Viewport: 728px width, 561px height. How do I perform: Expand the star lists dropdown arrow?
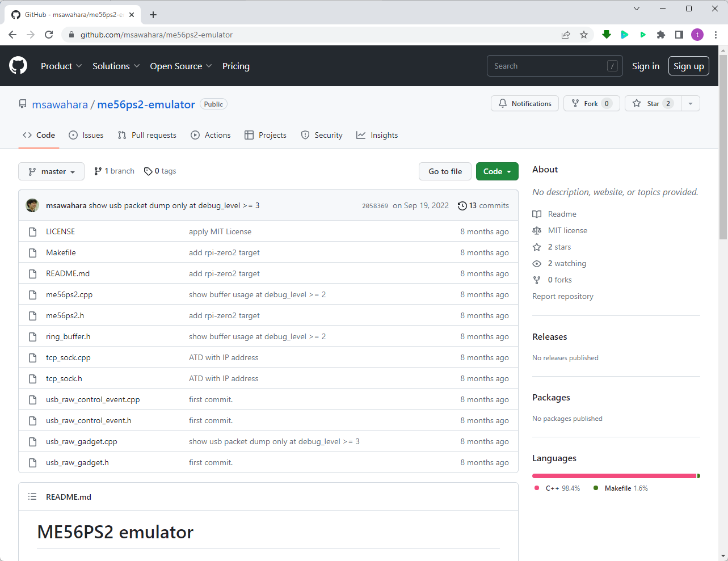(691, 103)
